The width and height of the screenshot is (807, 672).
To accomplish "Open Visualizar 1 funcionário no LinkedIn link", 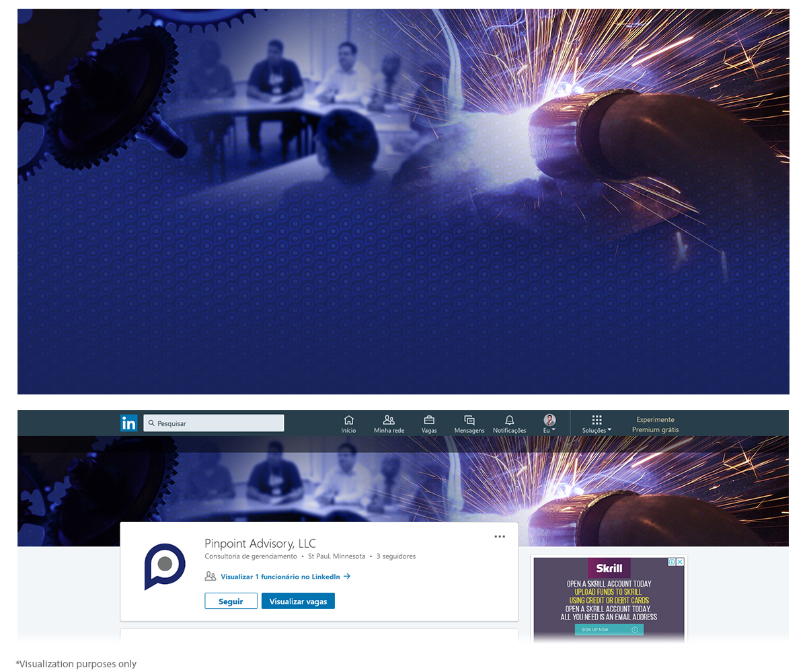I will pos(286,577).
